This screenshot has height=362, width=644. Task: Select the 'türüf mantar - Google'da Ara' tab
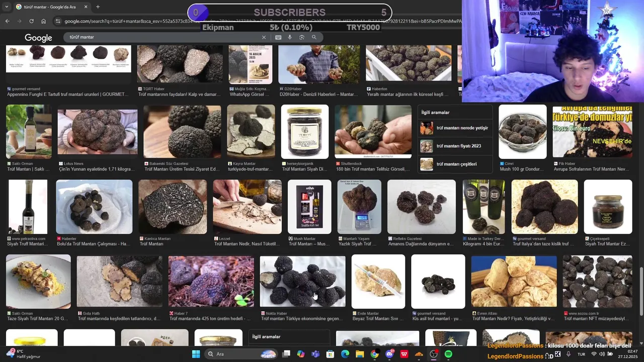coord(52,7)
